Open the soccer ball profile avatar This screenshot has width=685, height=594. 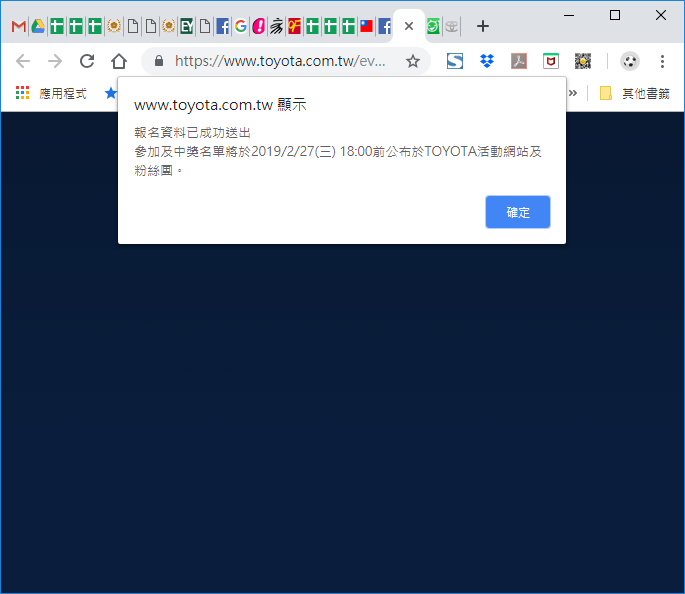tap(630, 61)
